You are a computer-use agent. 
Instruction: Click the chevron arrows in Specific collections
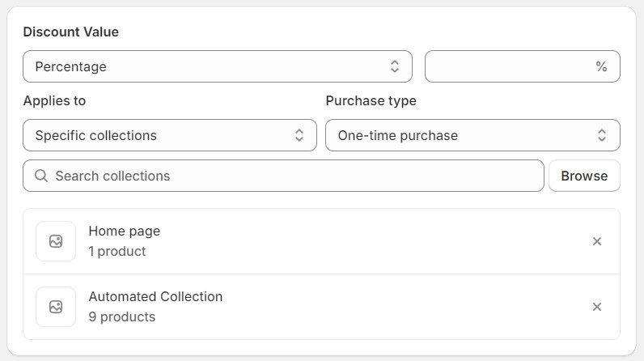[x=299, y=135]
